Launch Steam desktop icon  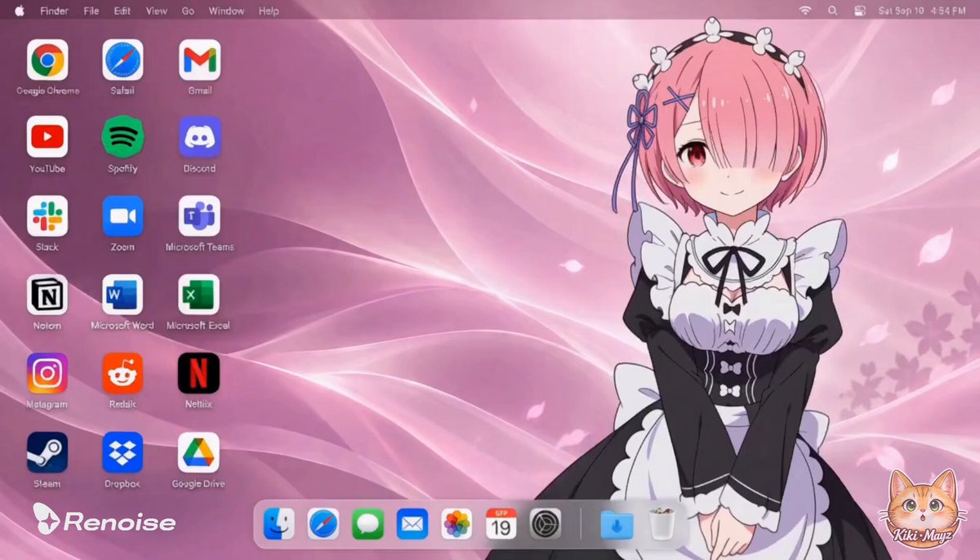click(x=47, y=452)
